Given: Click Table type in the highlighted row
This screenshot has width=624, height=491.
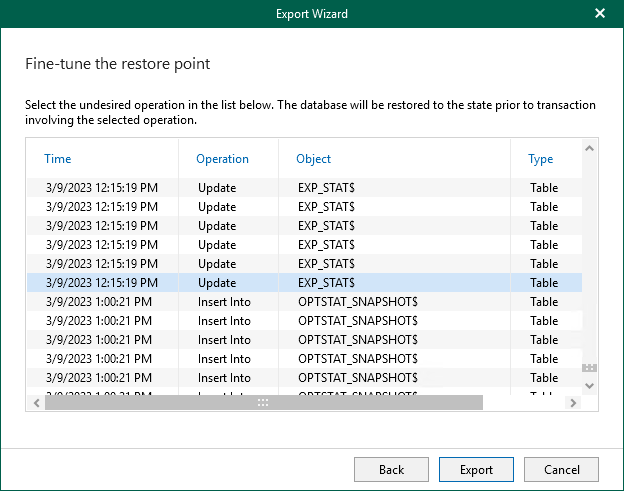Looking at the screenshot, I should [x=544, y=283].
